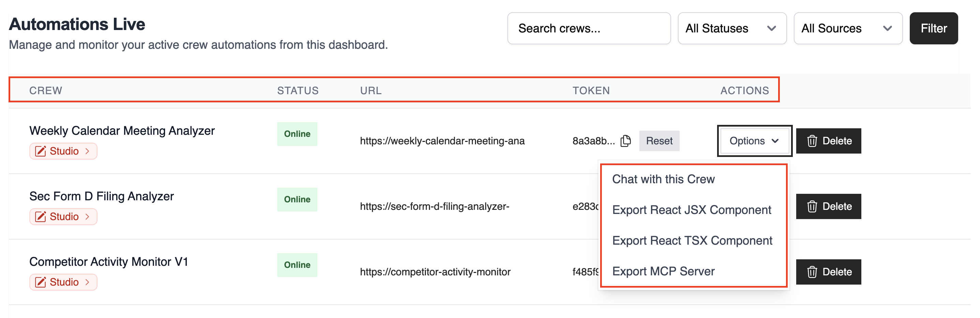Copy the 8a3a8b token to clipboard

point(625,141)
